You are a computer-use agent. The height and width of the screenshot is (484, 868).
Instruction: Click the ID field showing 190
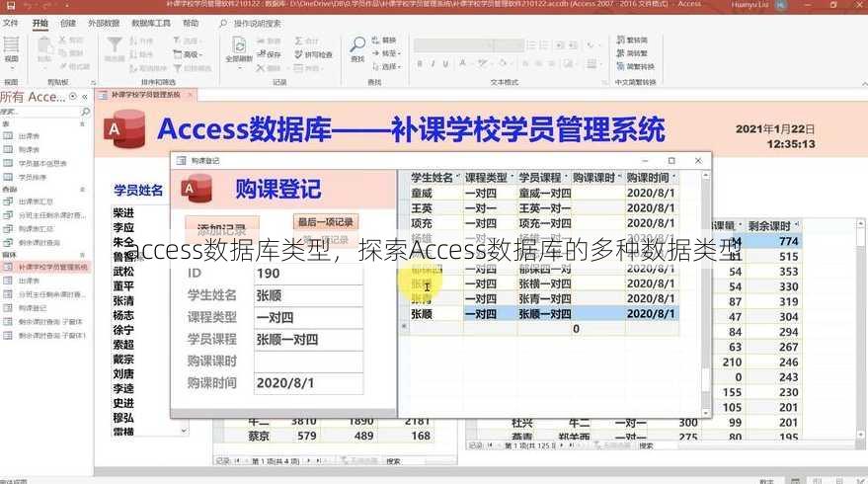(x=308, y=274)
